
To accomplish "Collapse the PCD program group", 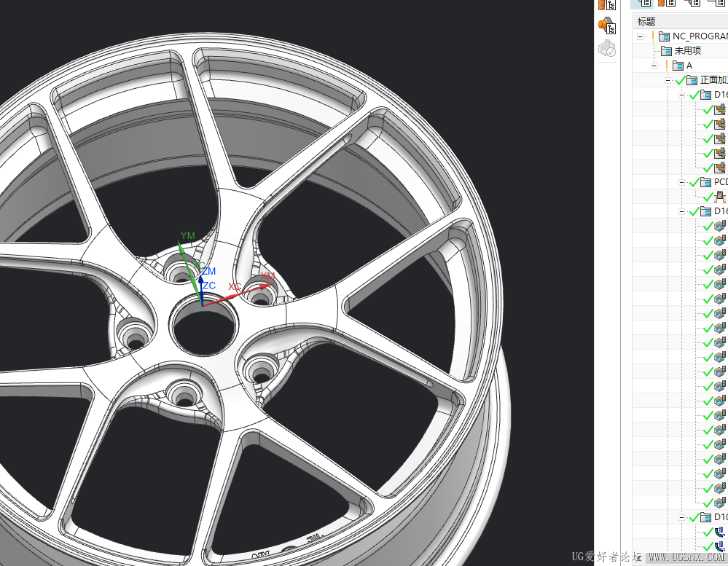I will point(681,182).
